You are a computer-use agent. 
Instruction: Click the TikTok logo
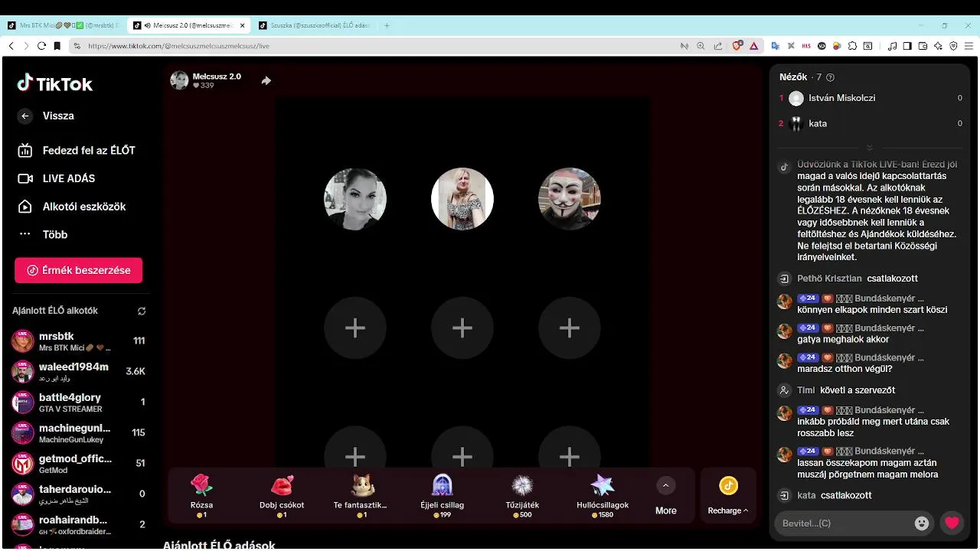(x=55, y=83)
